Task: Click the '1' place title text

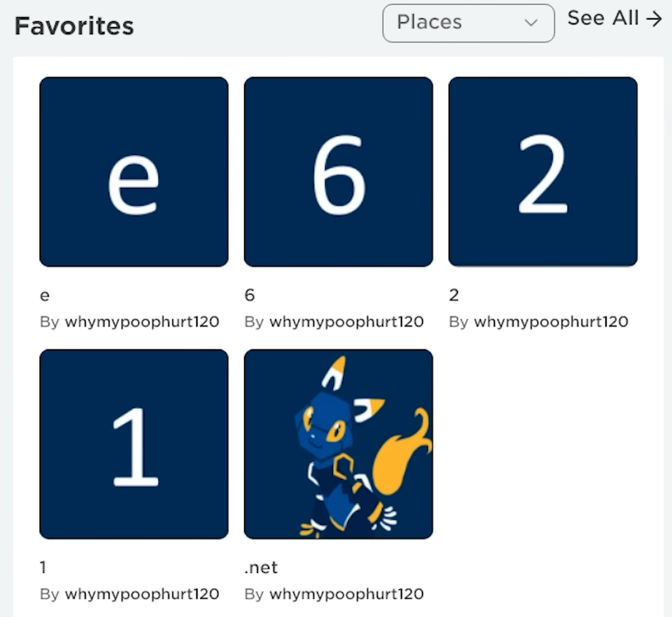Action: (44, 567)
